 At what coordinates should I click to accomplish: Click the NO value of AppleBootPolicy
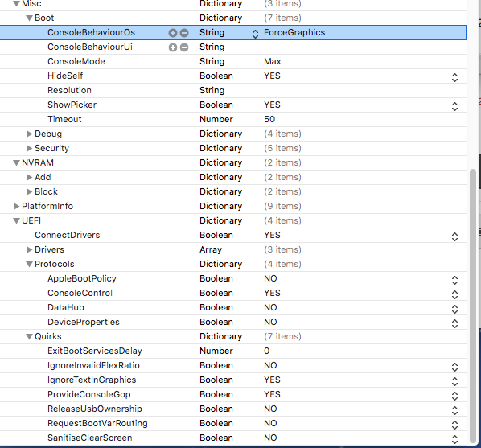click(270, 278)
